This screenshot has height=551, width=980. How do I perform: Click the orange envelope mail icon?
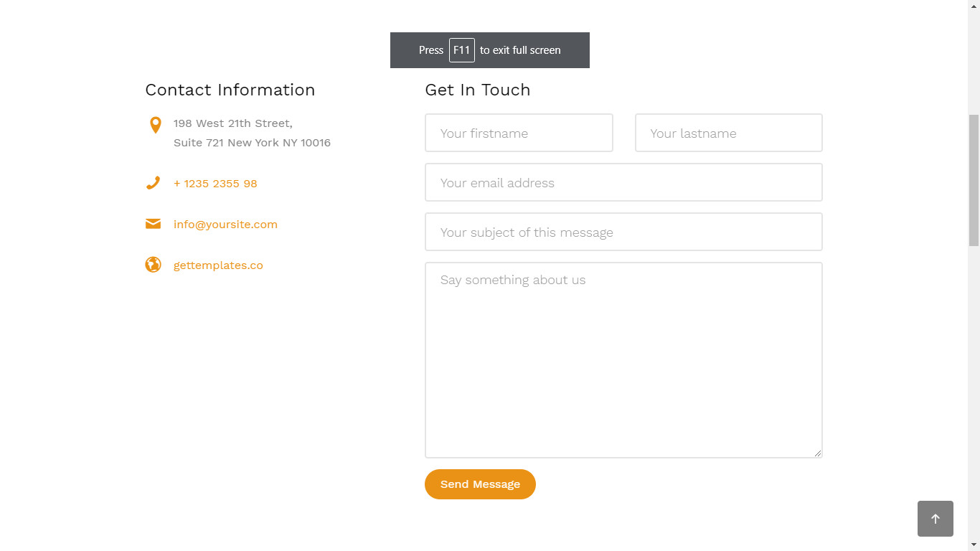click(x=153, y=224)
